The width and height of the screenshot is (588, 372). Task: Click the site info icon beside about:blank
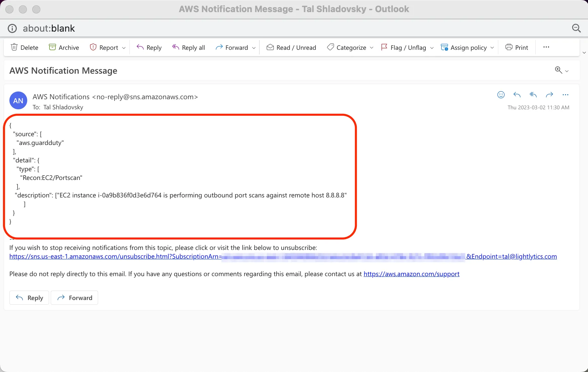(12, 28)
